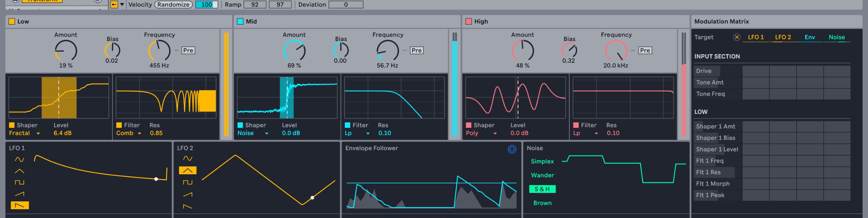Choose the Wander noise type
Screen dimensions: 868x218
[542, 175]
